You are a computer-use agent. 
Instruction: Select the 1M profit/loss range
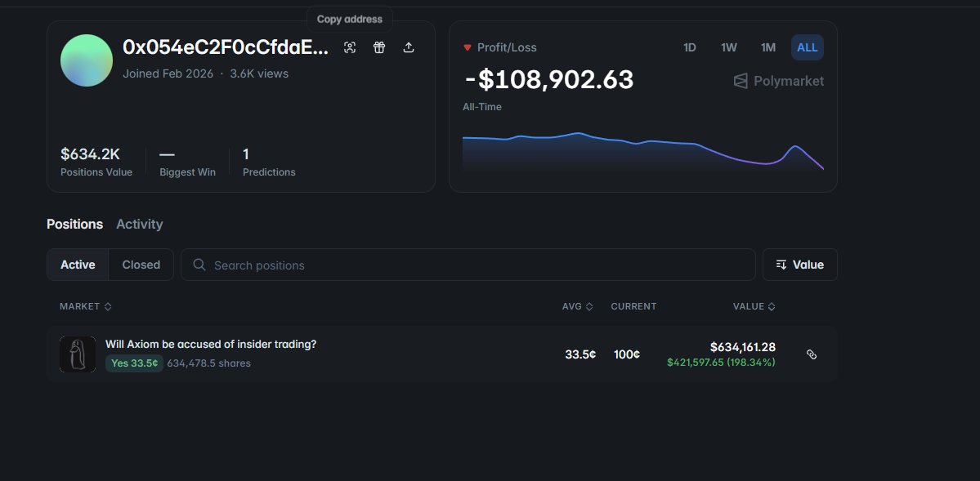click(x=768, y=47)
